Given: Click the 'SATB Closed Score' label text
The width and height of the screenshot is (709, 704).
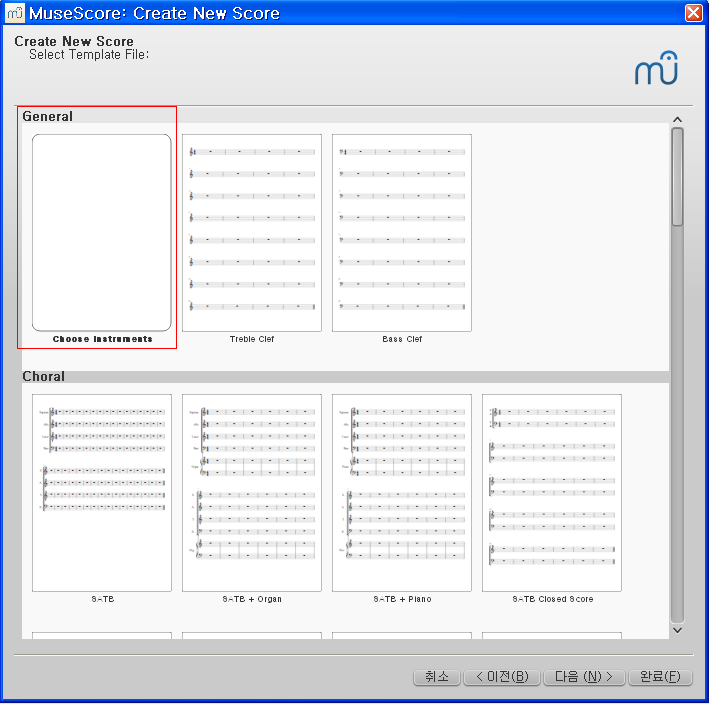Looking at the screenshot, I should 553,599.
